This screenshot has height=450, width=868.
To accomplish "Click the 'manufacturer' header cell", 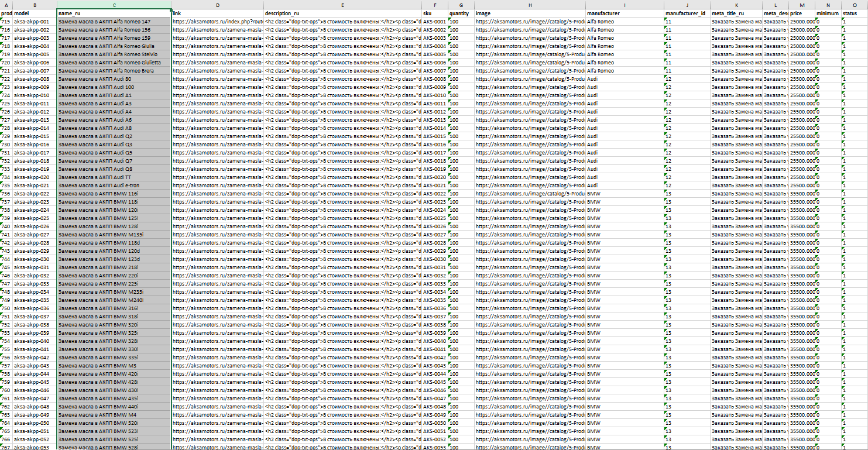I will tap(625, 13).
